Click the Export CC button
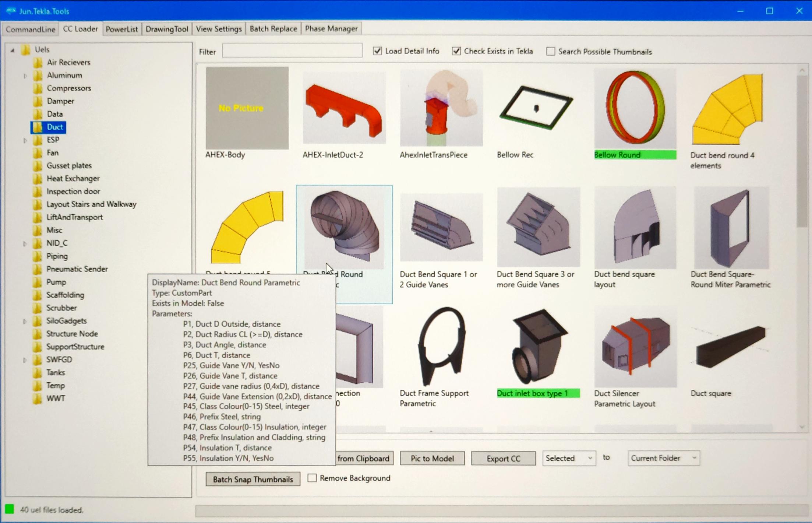 click(x=504, y=459)
